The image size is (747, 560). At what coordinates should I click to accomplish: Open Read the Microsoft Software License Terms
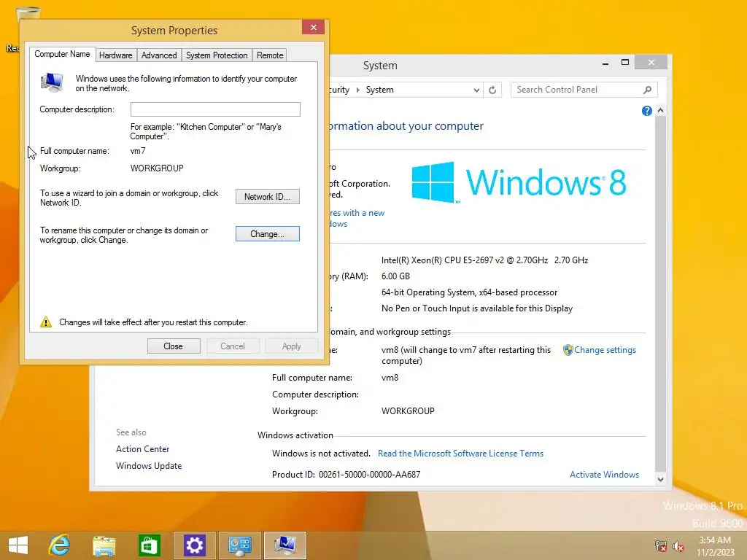(461, 454)
